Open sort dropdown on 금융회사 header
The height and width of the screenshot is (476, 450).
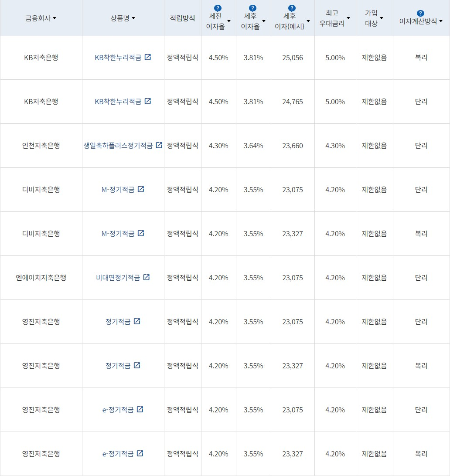click(54, 18)
